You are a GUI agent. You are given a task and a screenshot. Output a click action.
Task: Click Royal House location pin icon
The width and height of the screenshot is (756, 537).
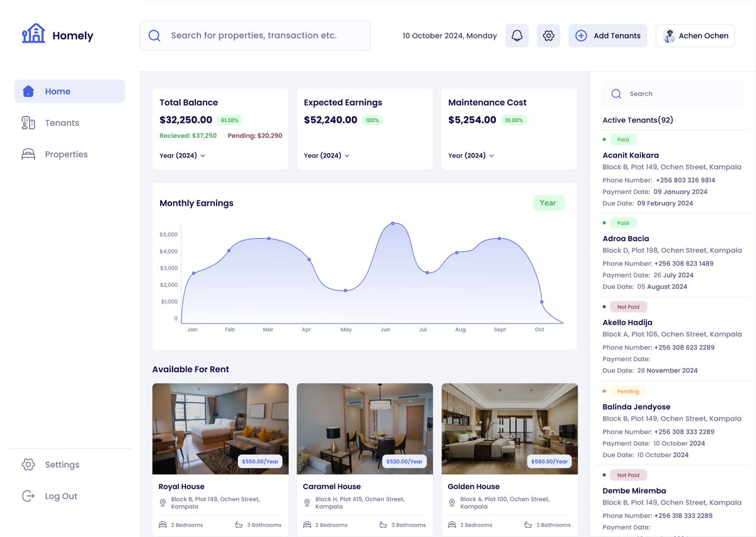tap(163, 503)
